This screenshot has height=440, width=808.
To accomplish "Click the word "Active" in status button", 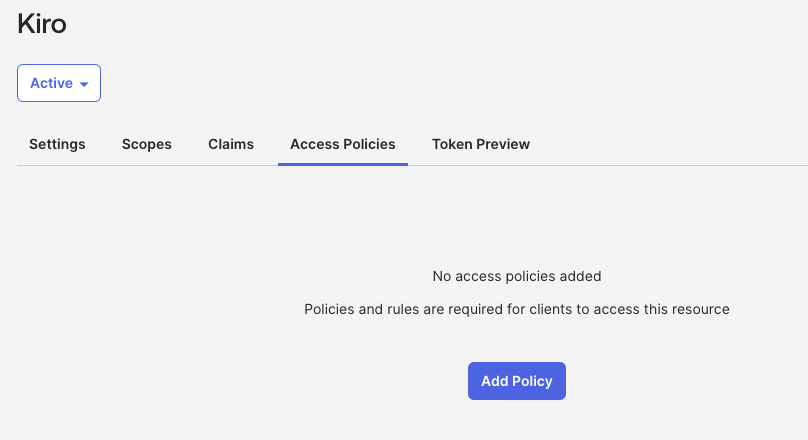I will click(51, 83).
